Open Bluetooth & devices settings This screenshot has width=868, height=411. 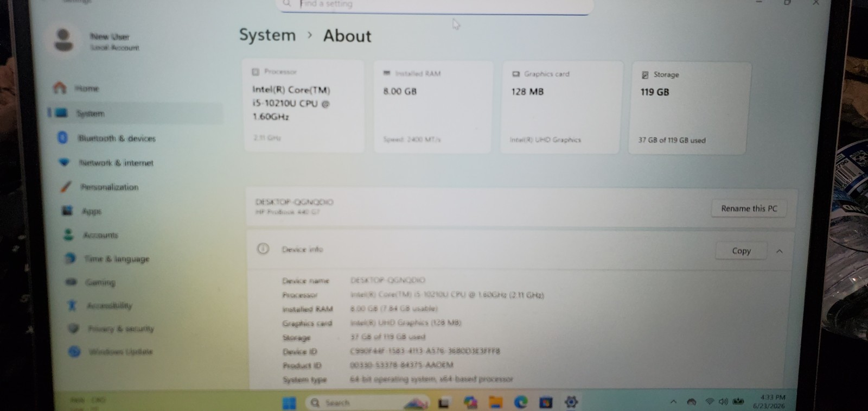pos(116,138)
